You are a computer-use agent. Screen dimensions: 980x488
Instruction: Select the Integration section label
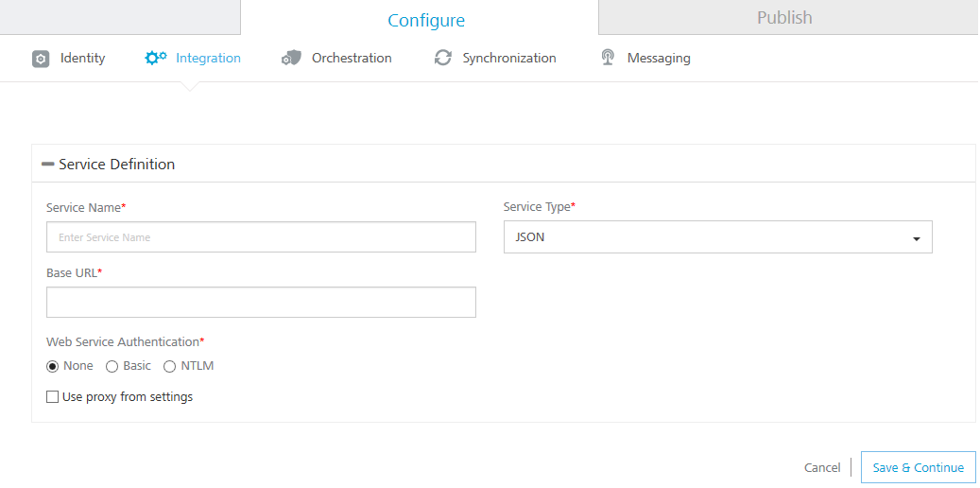pos(208,59)
